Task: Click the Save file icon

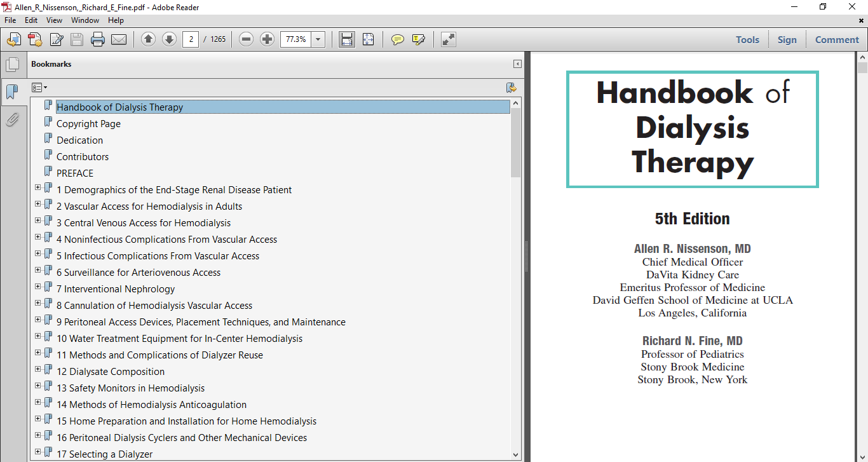Action: [77, 39]
